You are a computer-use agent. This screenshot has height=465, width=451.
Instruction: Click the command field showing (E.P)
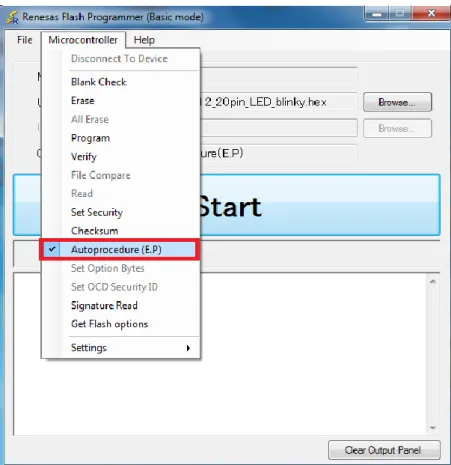[279, 153]
